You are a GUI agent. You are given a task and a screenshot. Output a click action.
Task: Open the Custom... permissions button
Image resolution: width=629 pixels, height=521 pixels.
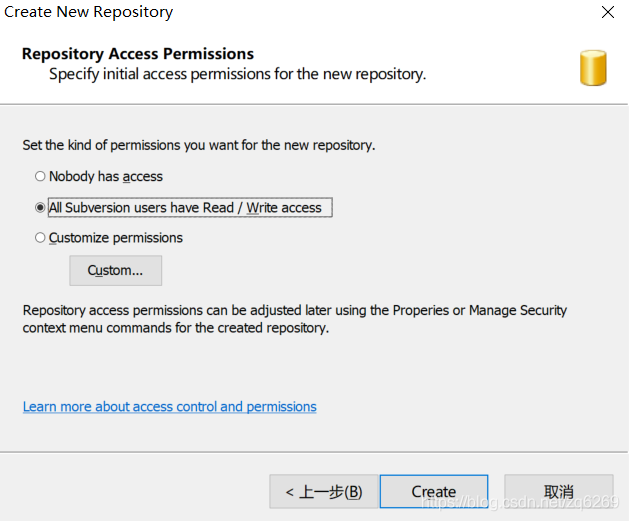[x=116, y=270]
